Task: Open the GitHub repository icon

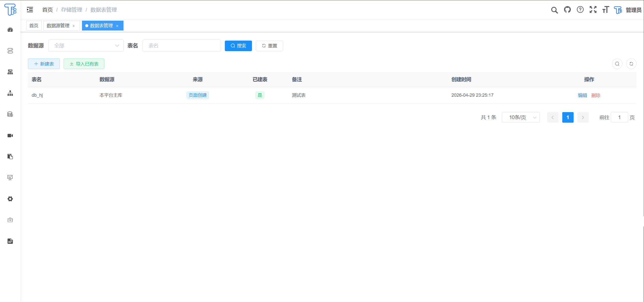Action: pyautogui.click(x=567, y=10)
